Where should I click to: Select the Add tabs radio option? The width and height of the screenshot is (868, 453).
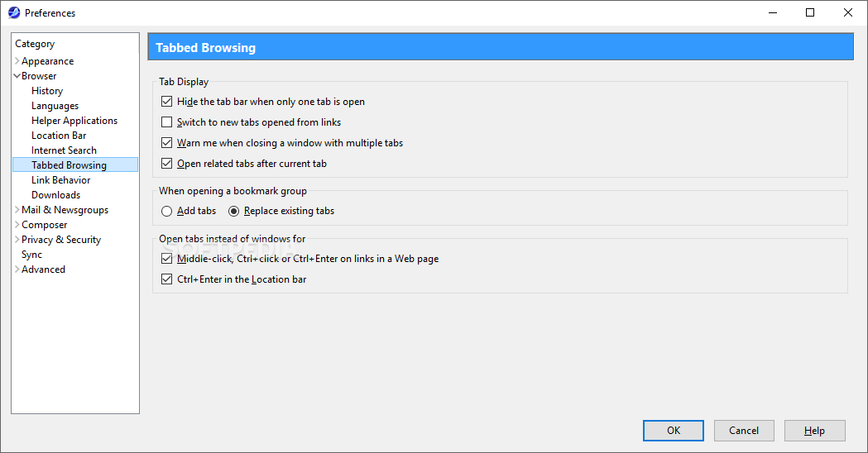(x=167, y=211)
